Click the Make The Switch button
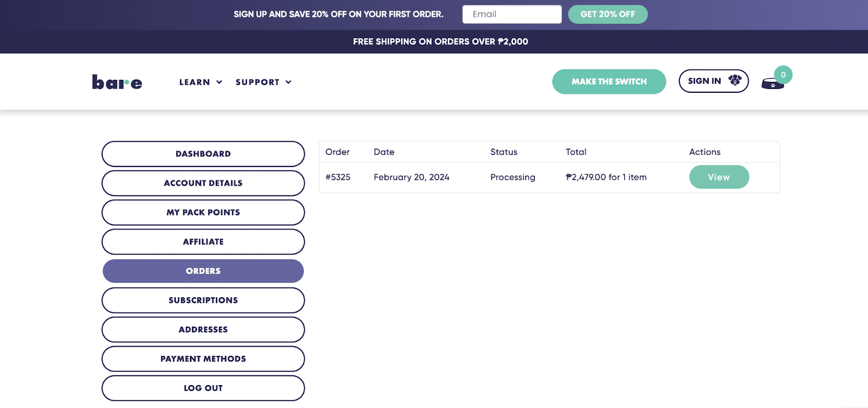This screenshot has width=868, height=408. [x=609, y=81]
